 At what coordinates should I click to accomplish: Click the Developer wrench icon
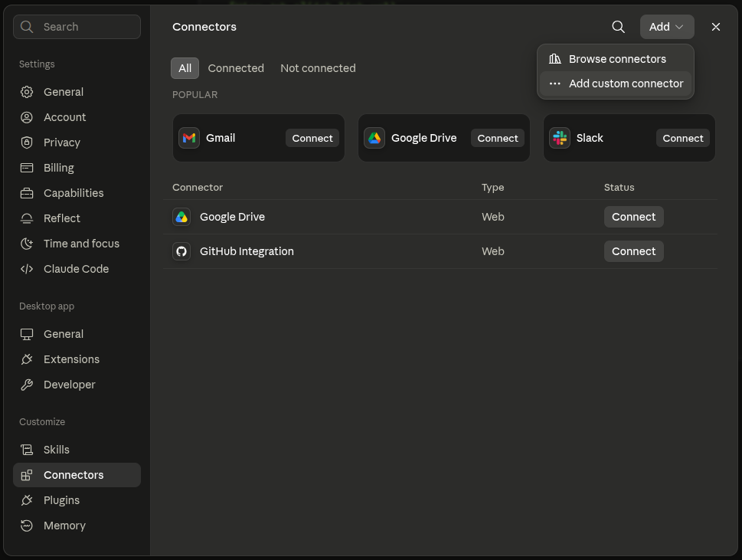point(27,385)
